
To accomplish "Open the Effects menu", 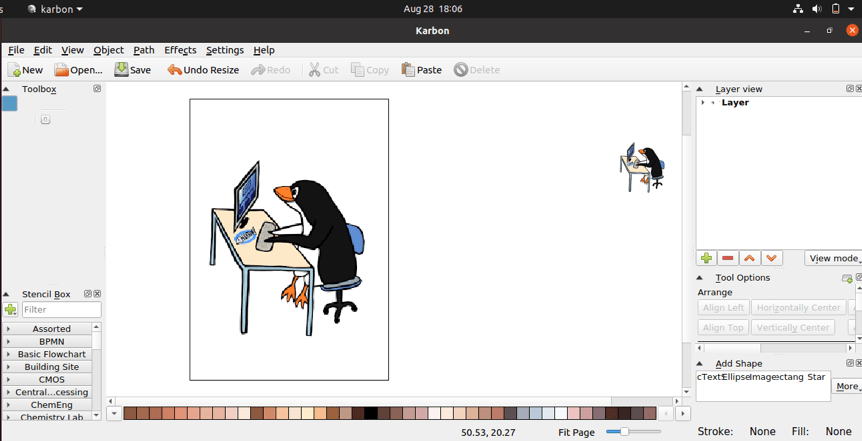I will [x=180, y=50].
